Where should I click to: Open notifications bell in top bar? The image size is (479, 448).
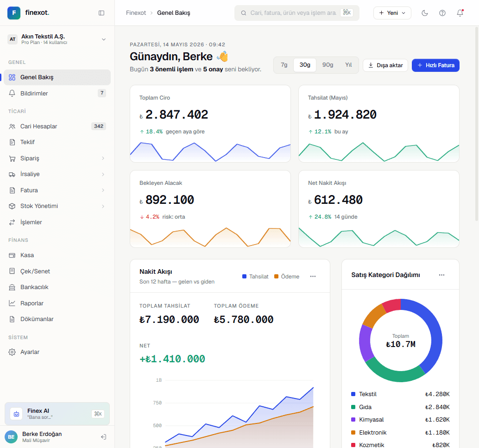[460, 13]
